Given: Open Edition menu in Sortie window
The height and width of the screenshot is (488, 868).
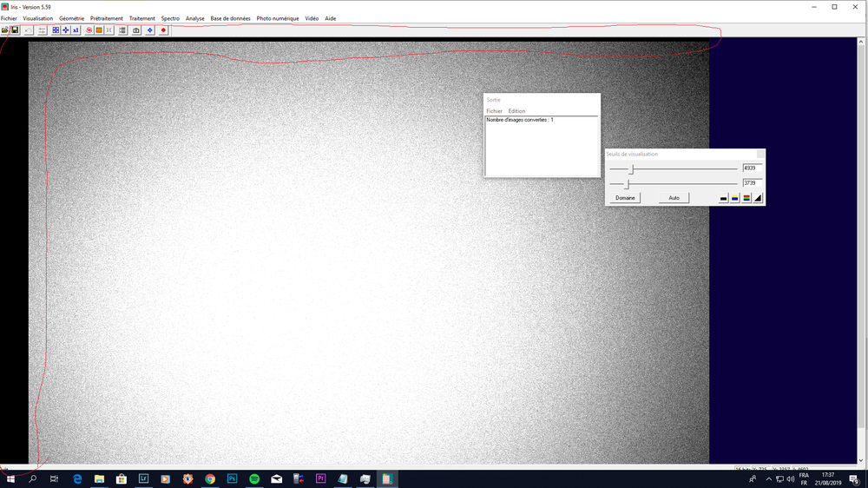Looking at the screenshot, I should (516, 111).
